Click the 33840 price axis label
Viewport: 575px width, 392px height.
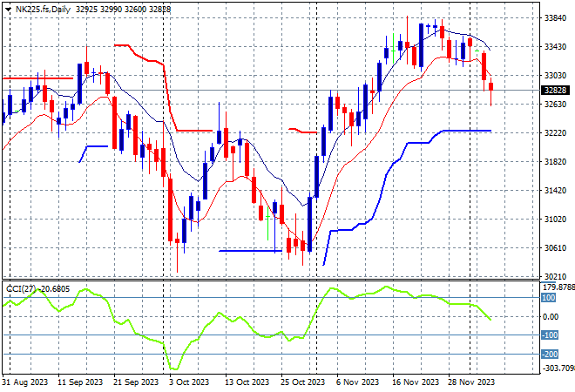(556, 18)
